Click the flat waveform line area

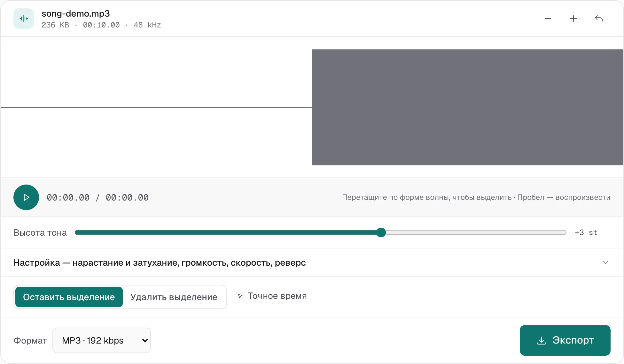156,107
